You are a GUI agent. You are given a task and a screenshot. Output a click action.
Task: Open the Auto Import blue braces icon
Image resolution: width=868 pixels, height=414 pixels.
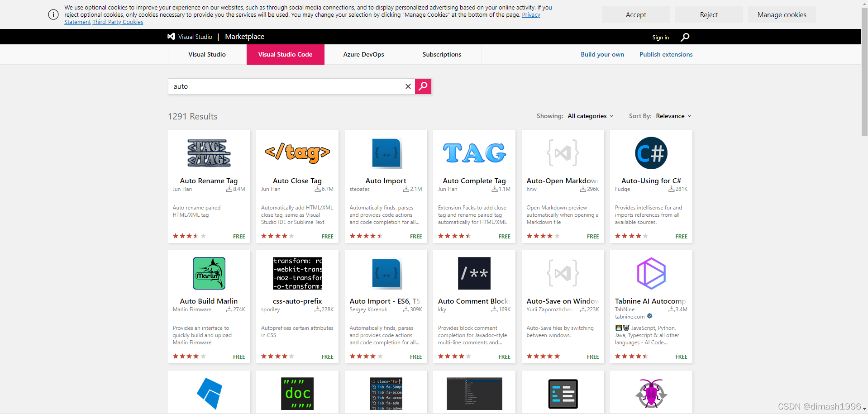(x=386, y=153)
